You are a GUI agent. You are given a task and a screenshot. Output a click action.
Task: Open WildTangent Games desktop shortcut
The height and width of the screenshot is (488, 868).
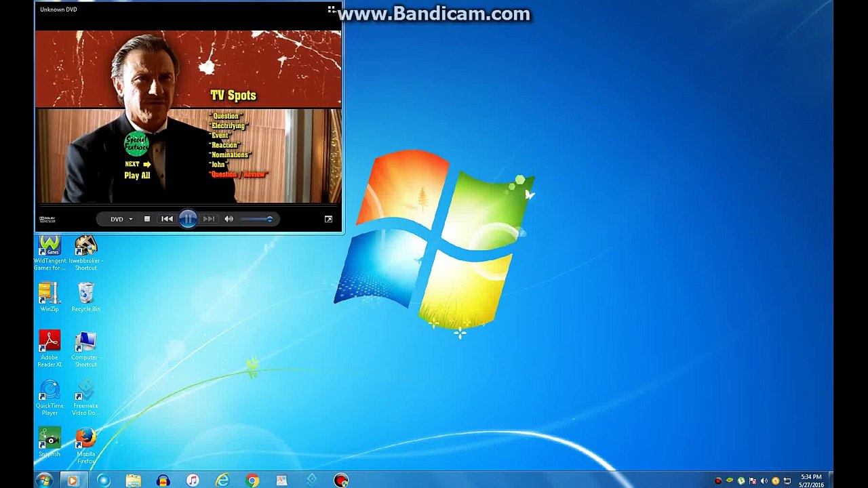50,253
